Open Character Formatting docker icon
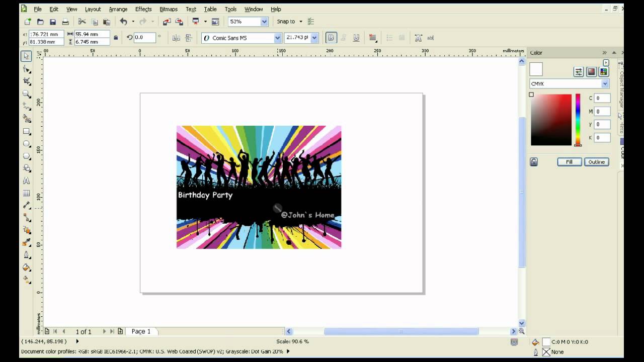The width and height of the screenshot is (644, 362). tap(419, 38)
